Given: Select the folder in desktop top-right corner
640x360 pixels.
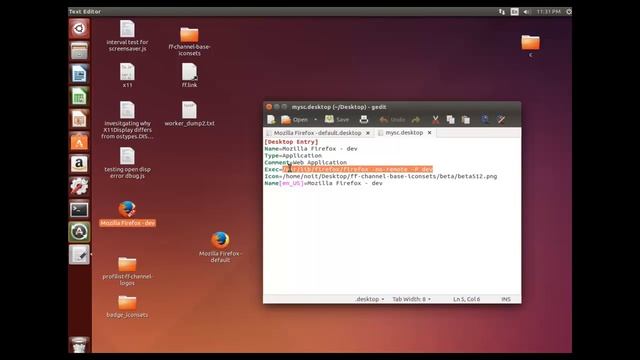Looking at the screenshot, I should click(531, 45).
